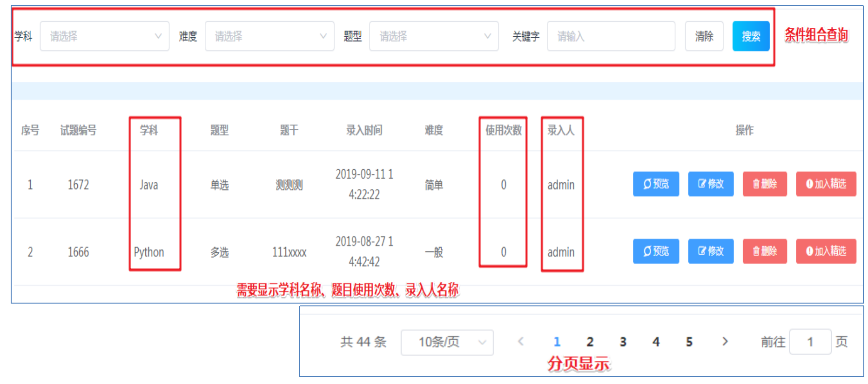Delete question 1672 with 删除
This screenshot has height=384, width=868.
(x=765, y=184)
